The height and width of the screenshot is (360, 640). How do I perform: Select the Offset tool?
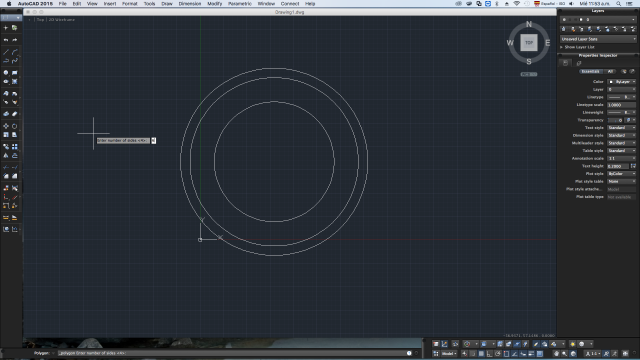(x=15, y=156)
